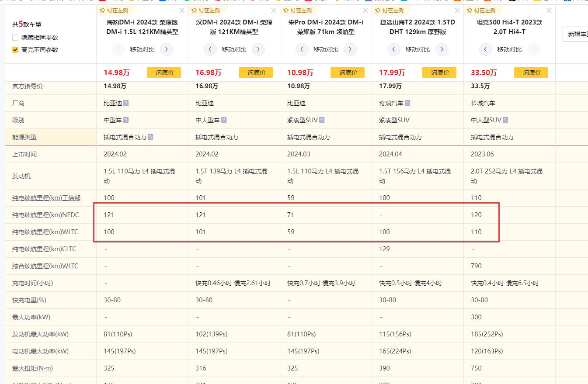The width and height of the screenshot is (588, 384).
Task: Select the 汉DM-i 2024款 model title
Action: coord(234,27)
